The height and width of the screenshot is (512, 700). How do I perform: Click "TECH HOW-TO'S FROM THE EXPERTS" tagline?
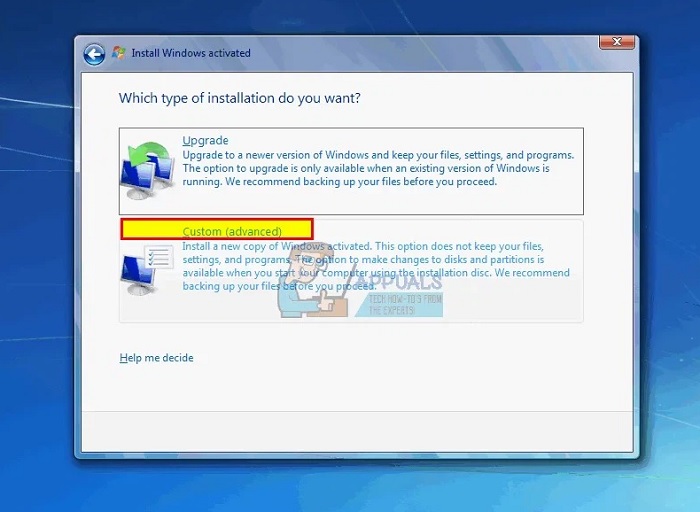(406, 304)
